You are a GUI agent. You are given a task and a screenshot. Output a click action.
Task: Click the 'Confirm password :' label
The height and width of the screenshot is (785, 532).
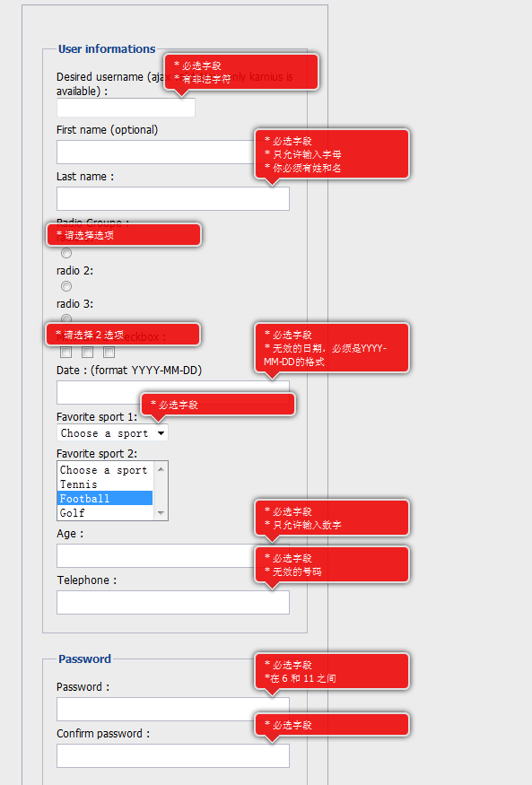(x=103, y=734)
